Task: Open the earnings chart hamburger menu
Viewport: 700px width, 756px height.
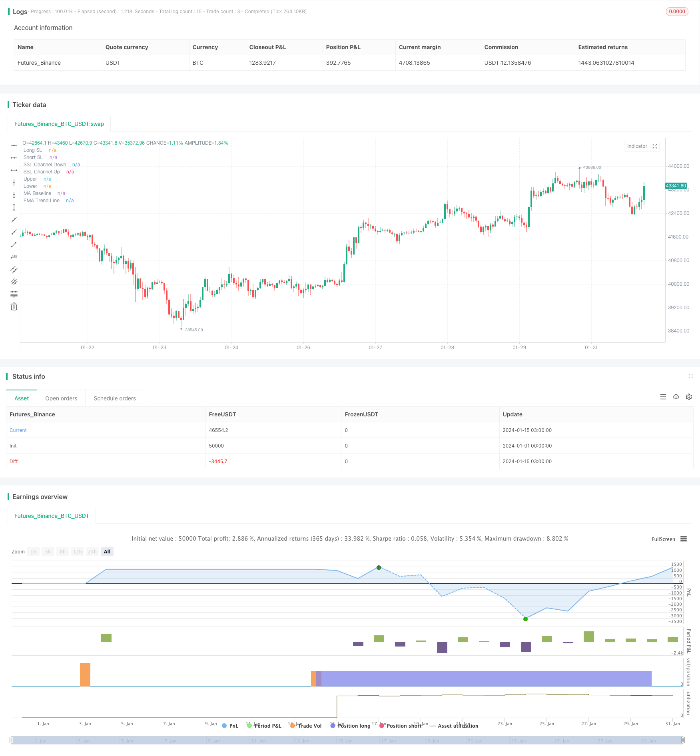Action: pos(684,539)
